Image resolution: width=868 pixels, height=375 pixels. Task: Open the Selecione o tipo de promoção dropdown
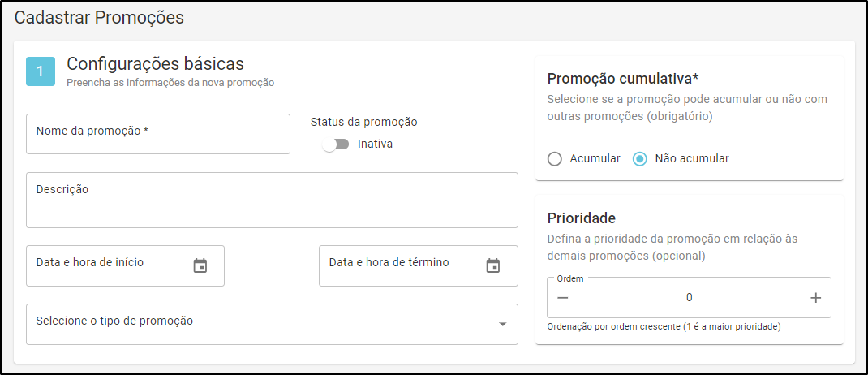pos(272,324)
